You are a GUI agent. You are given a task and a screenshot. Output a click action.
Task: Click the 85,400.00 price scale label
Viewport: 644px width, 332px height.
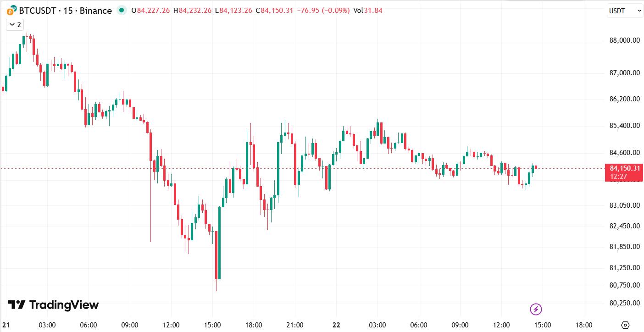point(624,126)
